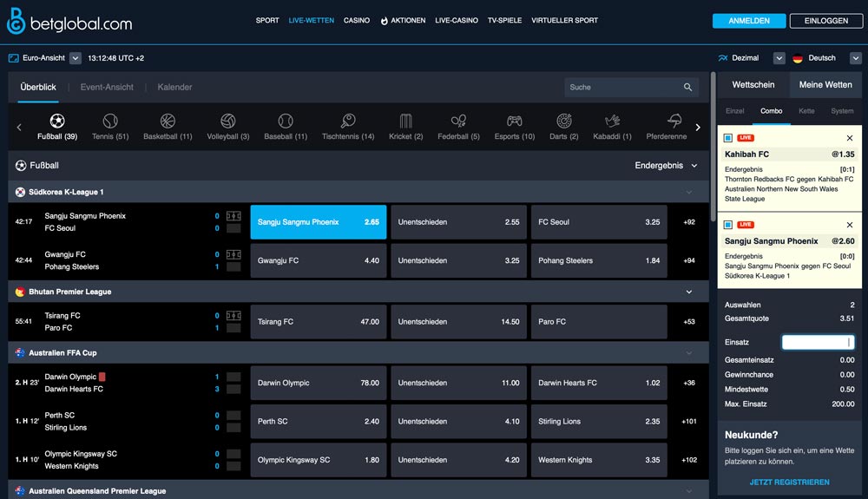Open pitch view for Sangju Sangmu Phoenix match
This screenshot has height=499, width=868.
(233, 216)
